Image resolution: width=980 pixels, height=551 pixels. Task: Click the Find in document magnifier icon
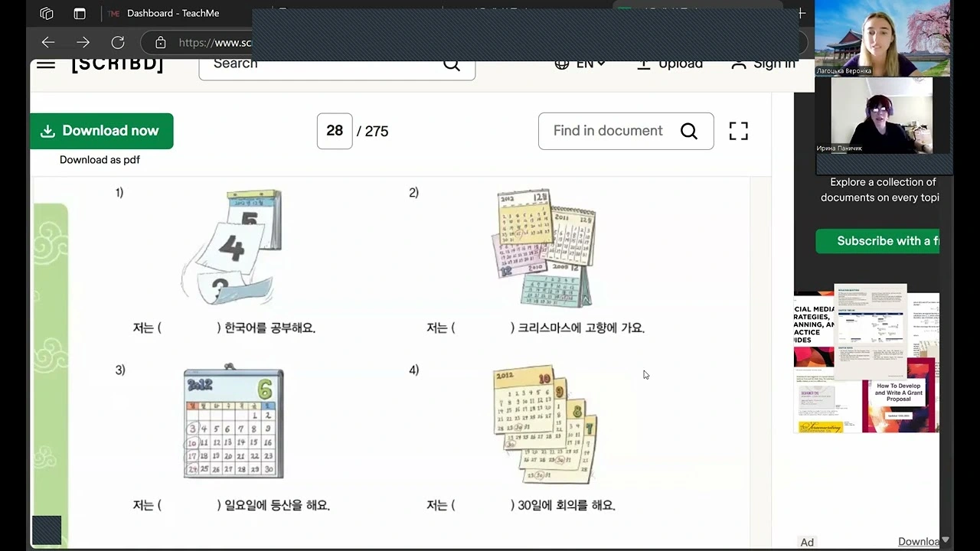[688, 131]
